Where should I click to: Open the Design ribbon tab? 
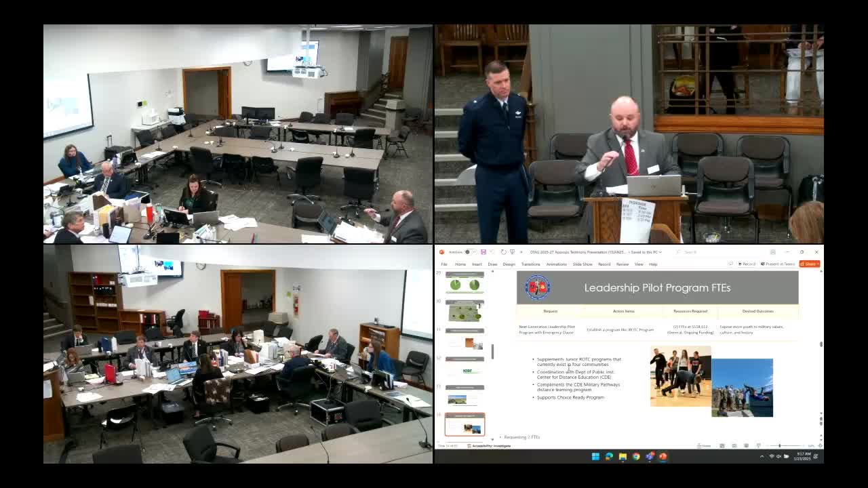[x=509, y=264]
